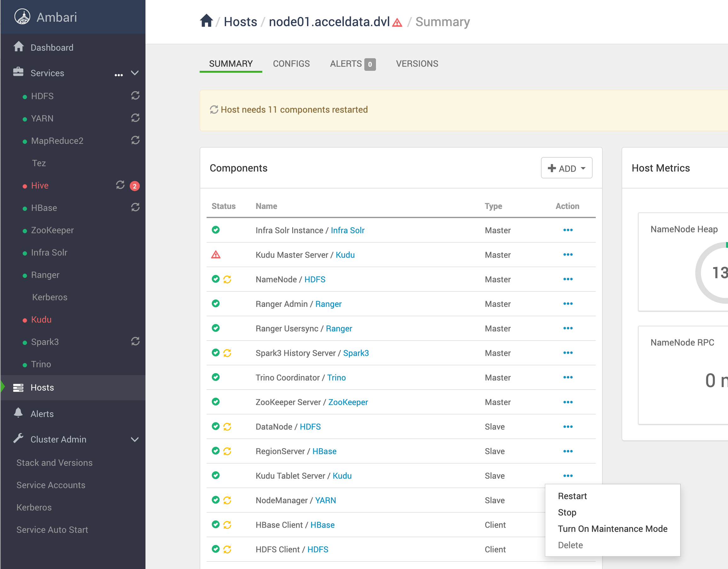Click the MapReduce2 restart-required icon in sidebar

[x=135, y=140]
